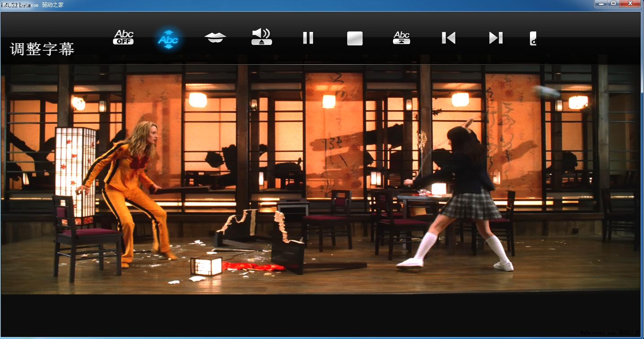Select the highlighted blue adjust subtitle icon
Viewport: 644px width, 339px height.
pos(168,39)
